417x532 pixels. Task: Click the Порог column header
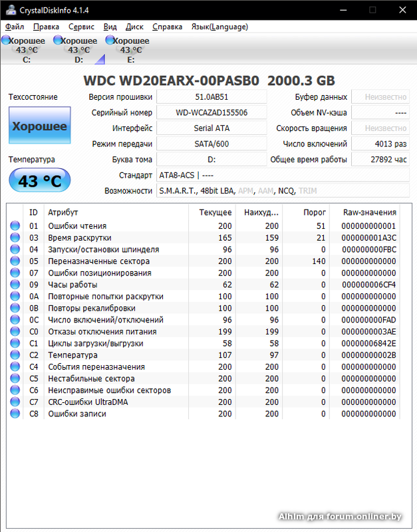tap(306, 212)
